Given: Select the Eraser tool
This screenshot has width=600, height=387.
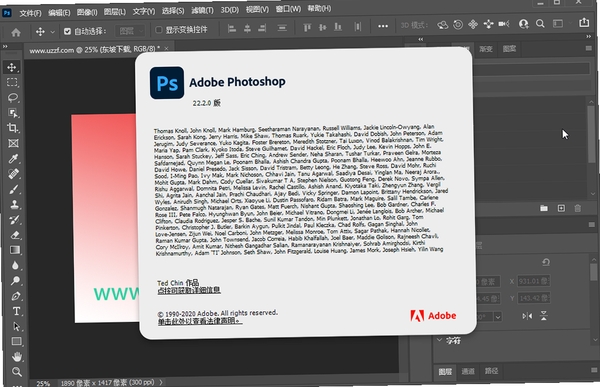Looking at the screenshot, I should coord(15,235).
